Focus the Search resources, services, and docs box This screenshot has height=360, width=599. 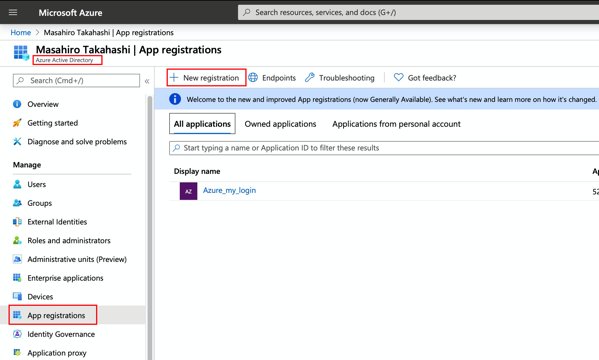coord(418,12)
